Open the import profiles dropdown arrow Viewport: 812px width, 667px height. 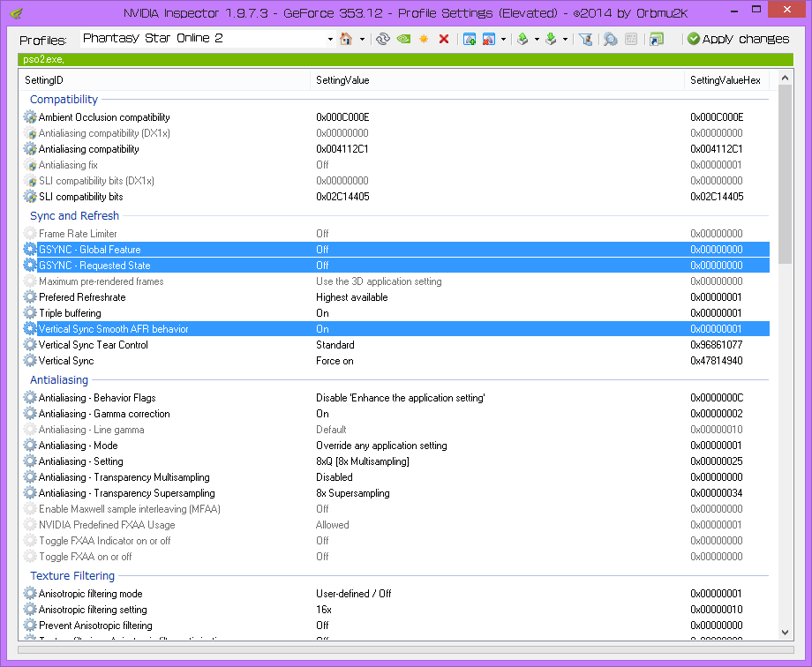tap(565, 40)
